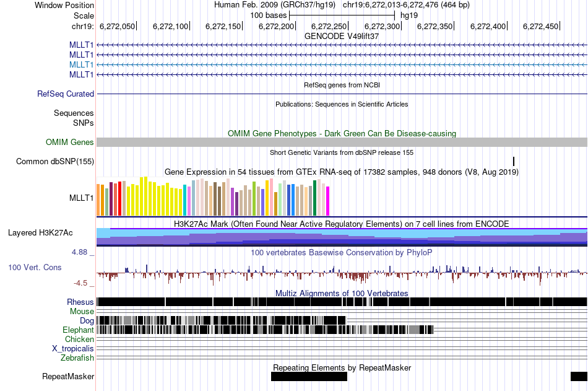588x391 pixels.
Task: Open 100 vertebrates Basewise Conservation title
Action: coord(342,252)
